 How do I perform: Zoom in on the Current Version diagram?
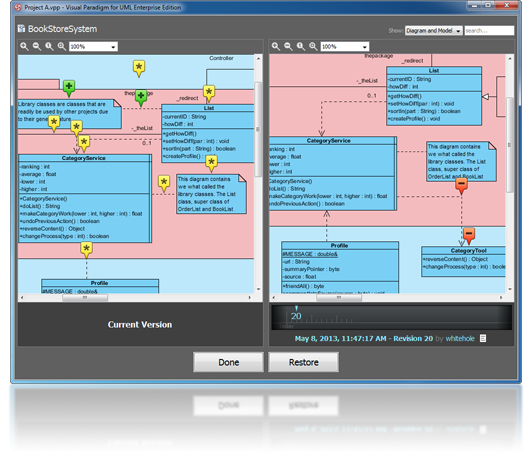point(24,46)
